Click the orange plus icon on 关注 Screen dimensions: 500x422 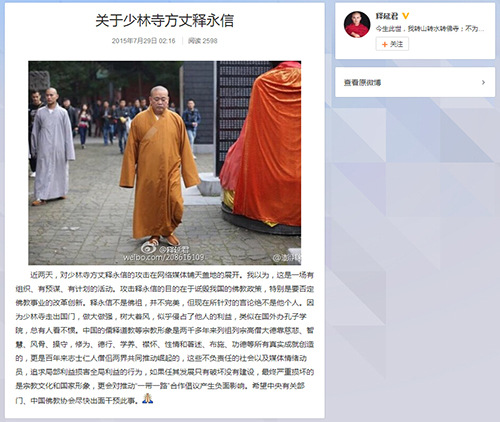[385, 44]
